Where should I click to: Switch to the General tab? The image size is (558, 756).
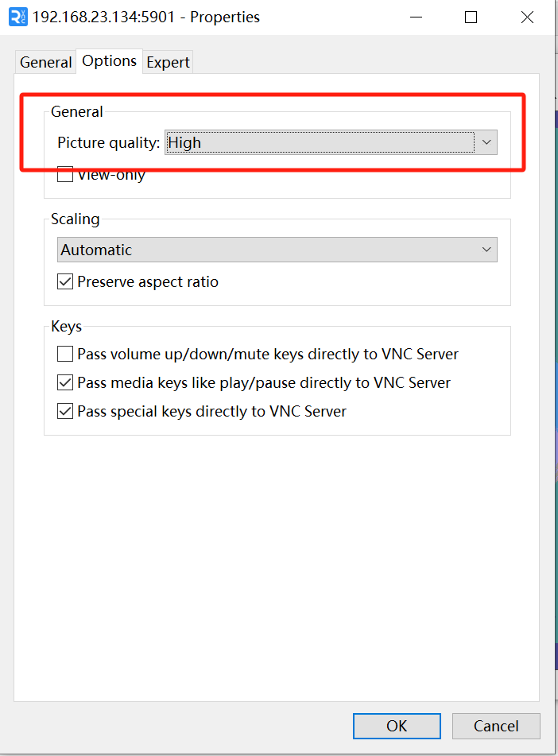pos(46,62)
